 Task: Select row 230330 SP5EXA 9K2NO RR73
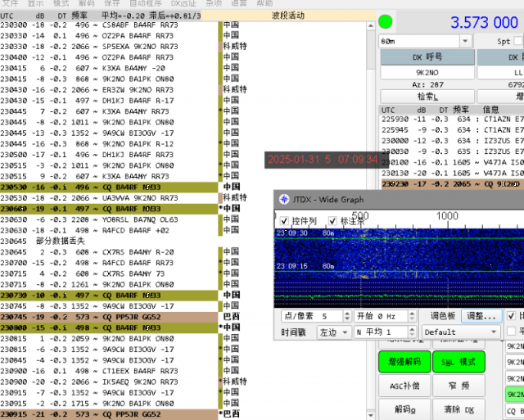(109, 47)
